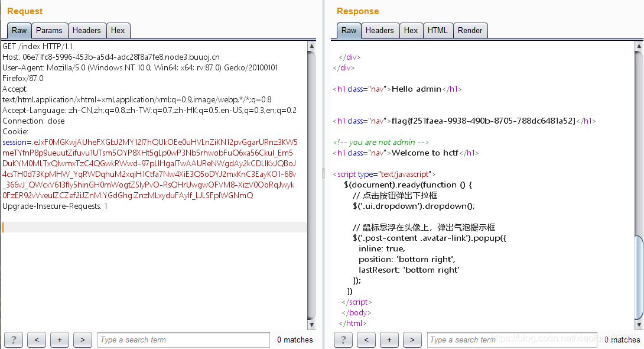
Task: Focus the Response search term field
Action: 512,340
